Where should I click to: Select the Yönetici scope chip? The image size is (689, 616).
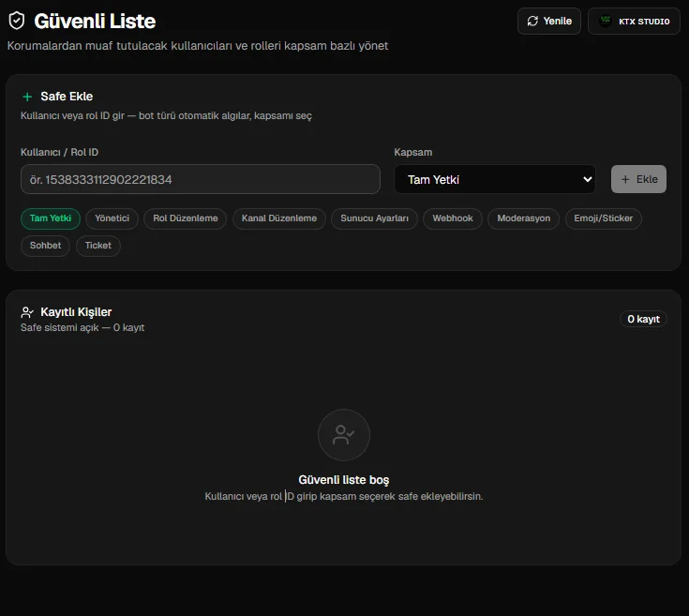(112, 218)
